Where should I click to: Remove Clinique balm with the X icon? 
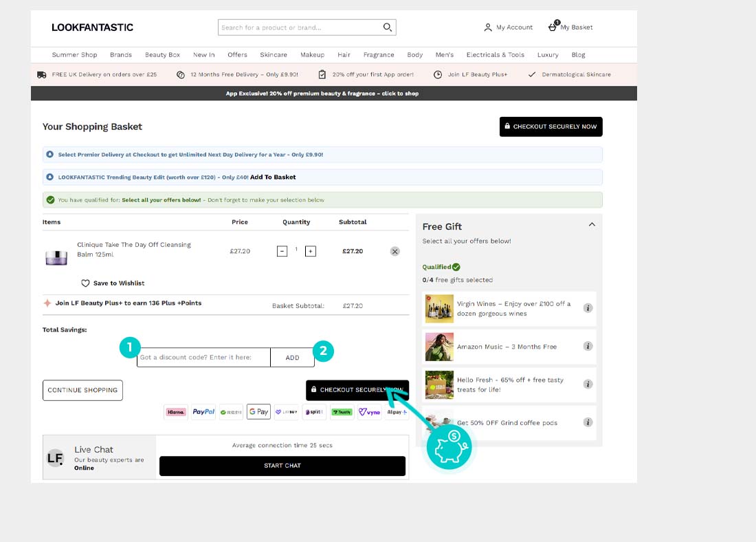(395, 251)
